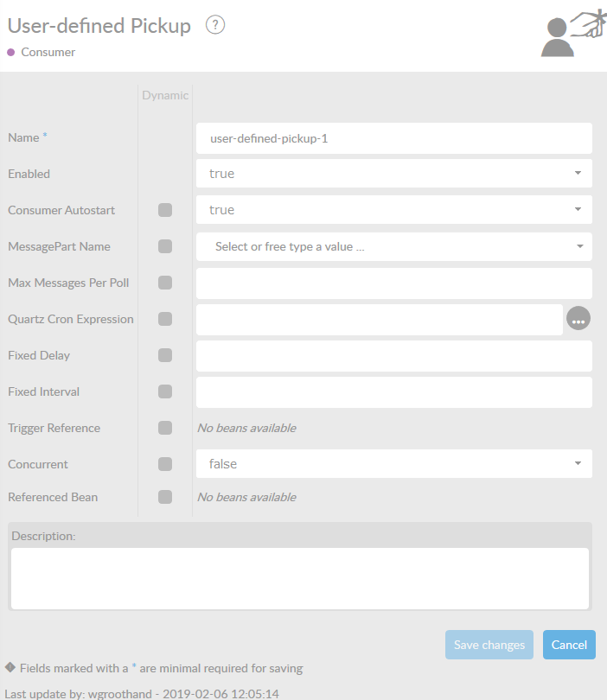The height and width of the screenshot is (700, 607).
Task: Toggle Dynamic checkbox for Trigger Reference
Action: pos(165,428)
